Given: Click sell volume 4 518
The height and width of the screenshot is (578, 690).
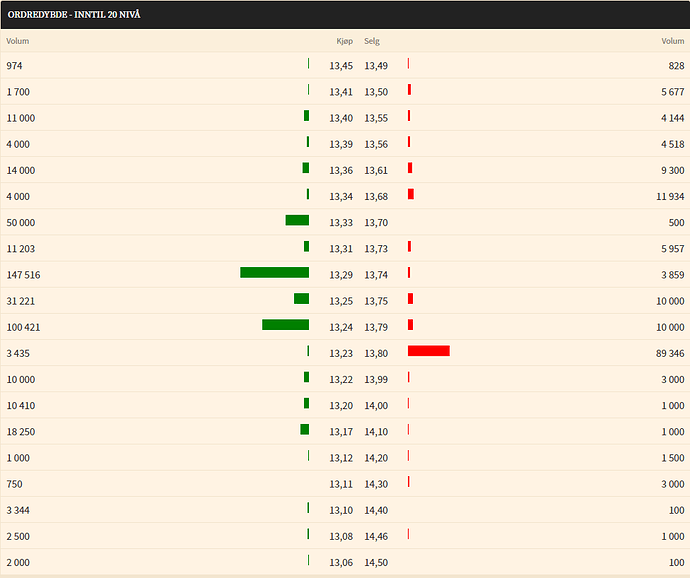Looking at the screenshot, I should (673, 144).
